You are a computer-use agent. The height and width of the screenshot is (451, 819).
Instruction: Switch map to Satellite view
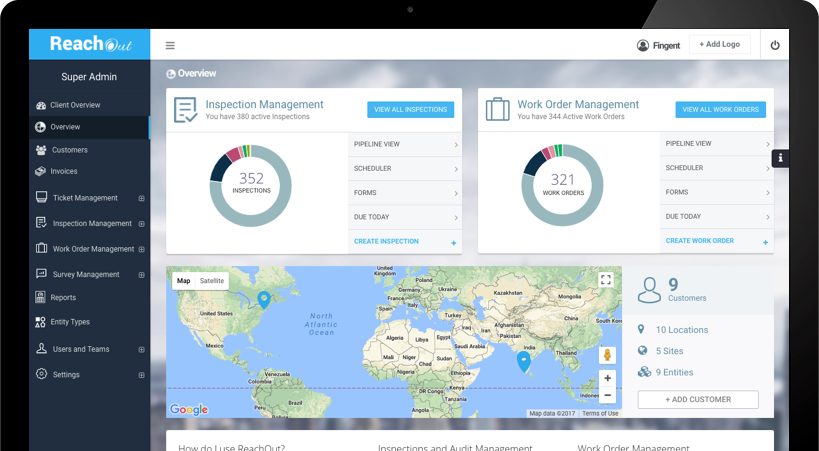pyautogui.click(x=212, y=281)
